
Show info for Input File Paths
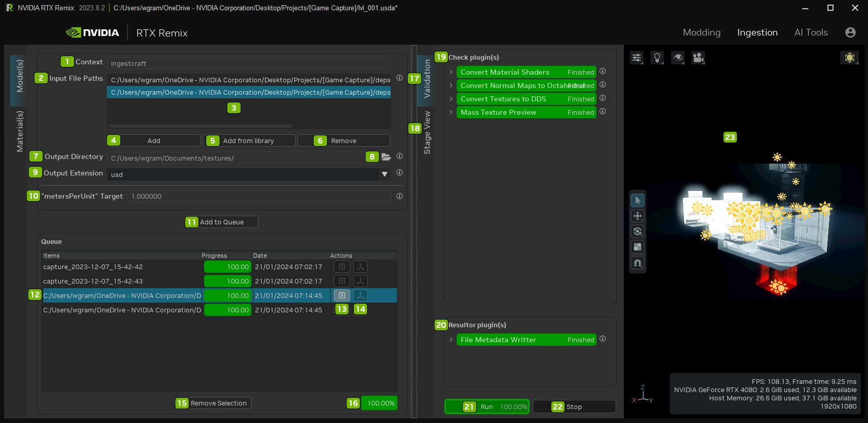[400, 78]
